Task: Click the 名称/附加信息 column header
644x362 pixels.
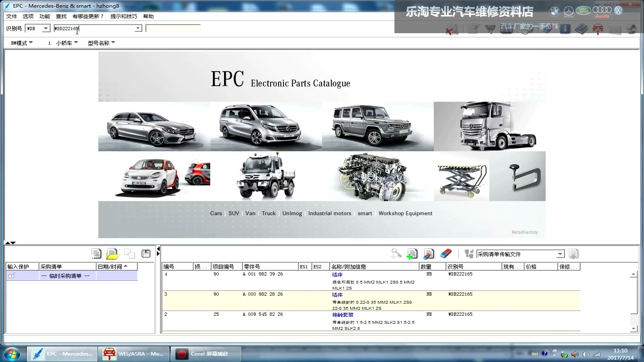Action: click(374, 266)
